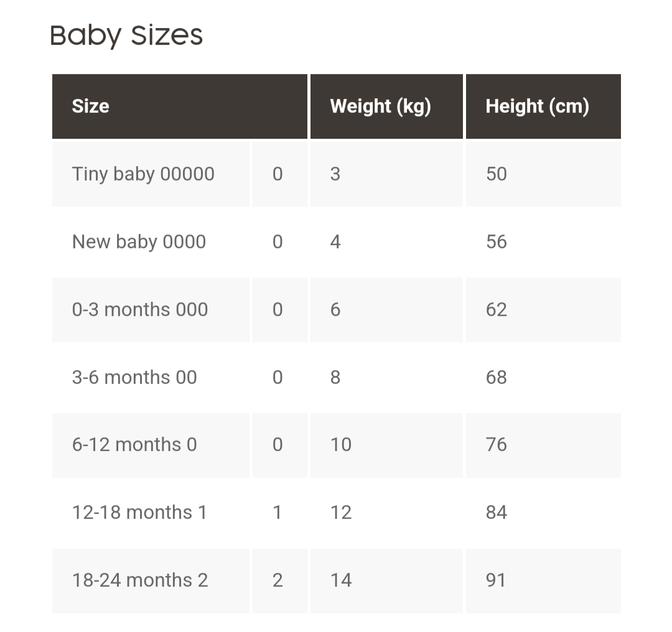Select the New baby 0000 cell
Screen dimensions: 672x632
coord(139,242)
